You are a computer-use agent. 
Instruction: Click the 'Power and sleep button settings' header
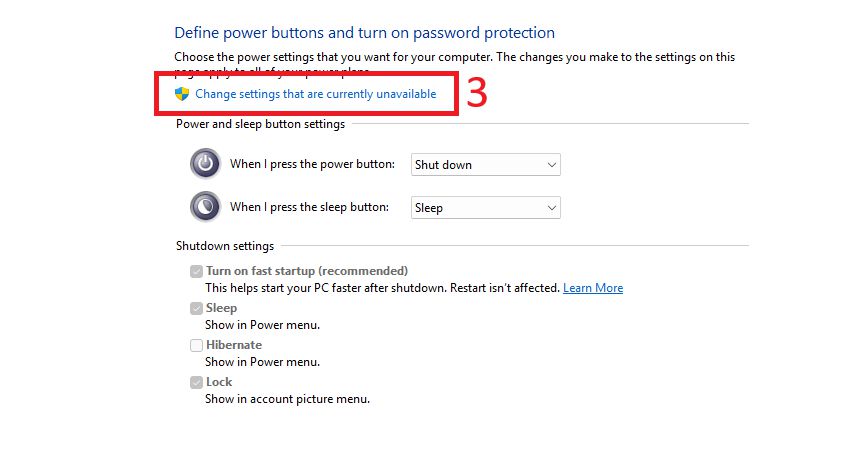260,124
